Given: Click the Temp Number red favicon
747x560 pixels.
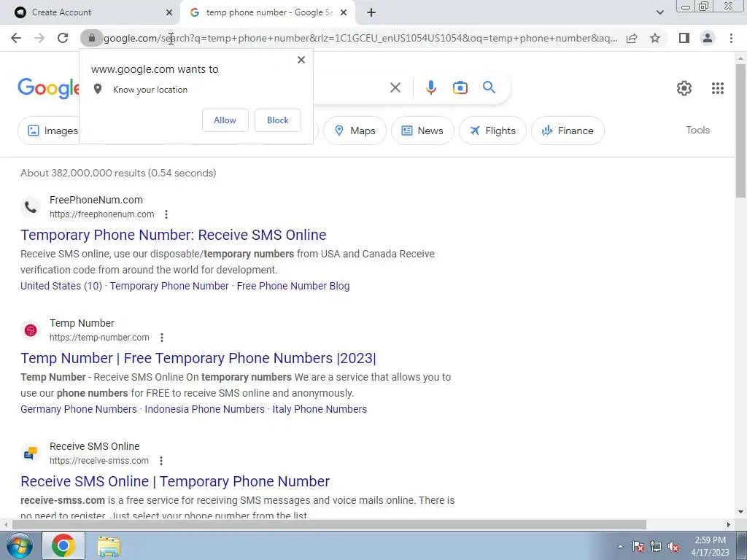Looking at the screenshot, I should tap(31, 330).
